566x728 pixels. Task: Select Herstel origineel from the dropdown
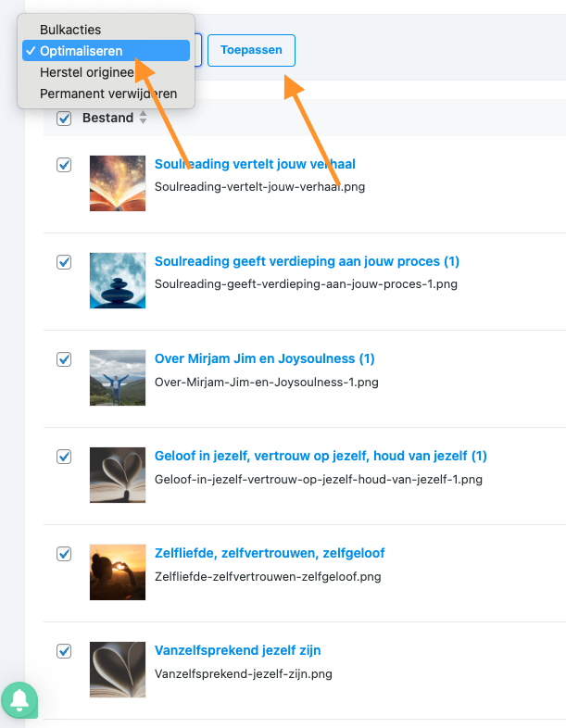(x=88, y=72)
